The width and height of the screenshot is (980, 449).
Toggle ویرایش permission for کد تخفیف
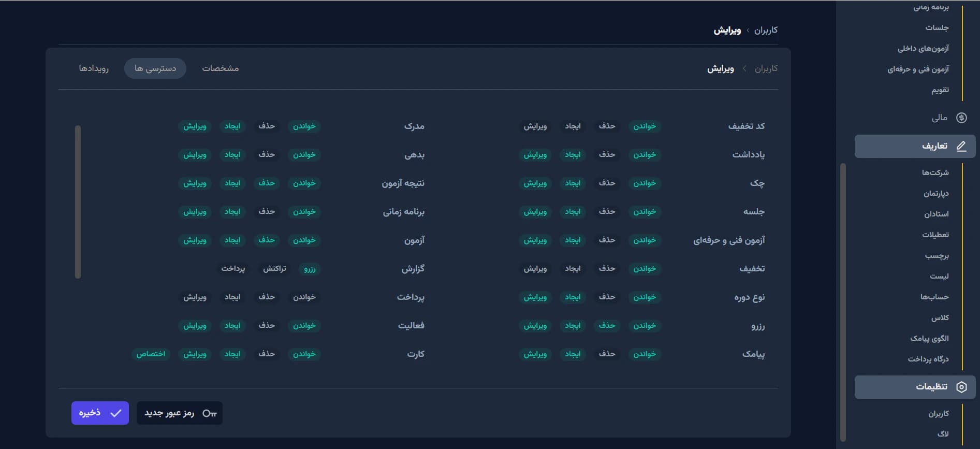tap(535, 126)
